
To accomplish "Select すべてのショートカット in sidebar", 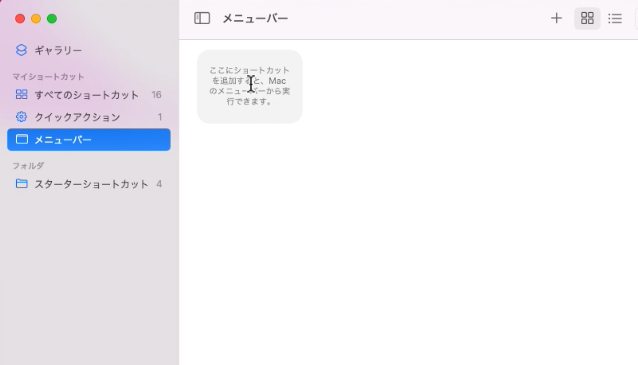I will point(89,95).
